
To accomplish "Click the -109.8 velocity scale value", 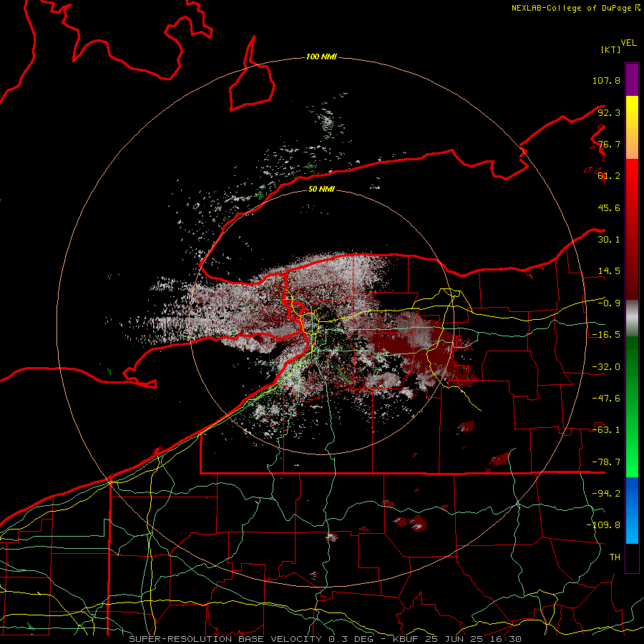I will (x=603, y=525).
